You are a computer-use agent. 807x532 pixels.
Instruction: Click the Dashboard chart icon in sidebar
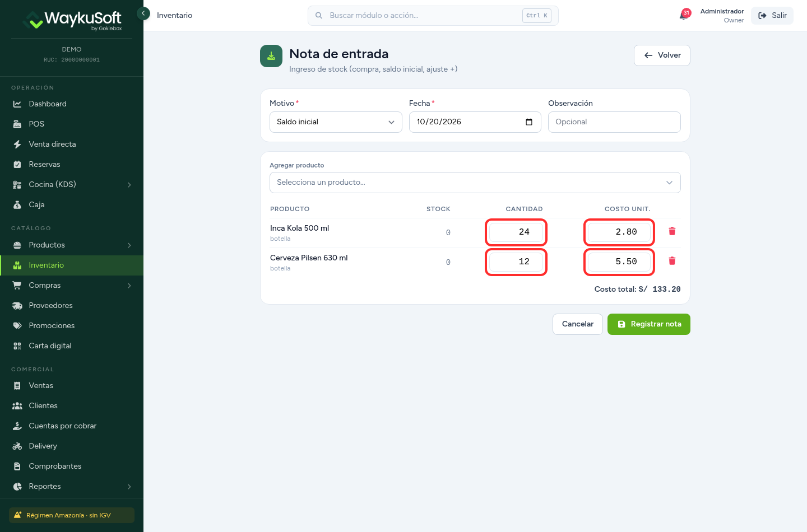click(17, 104)
